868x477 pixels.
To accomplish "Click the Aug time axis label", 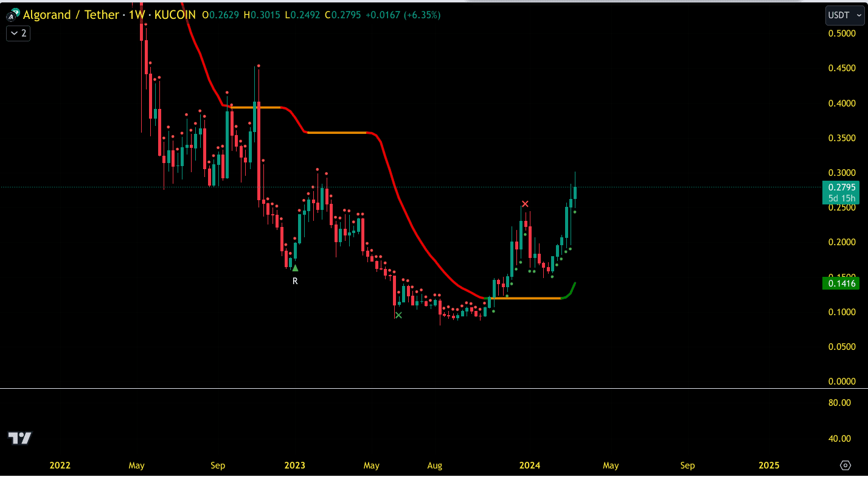I will pyautogui.click(x=435, y=465).
